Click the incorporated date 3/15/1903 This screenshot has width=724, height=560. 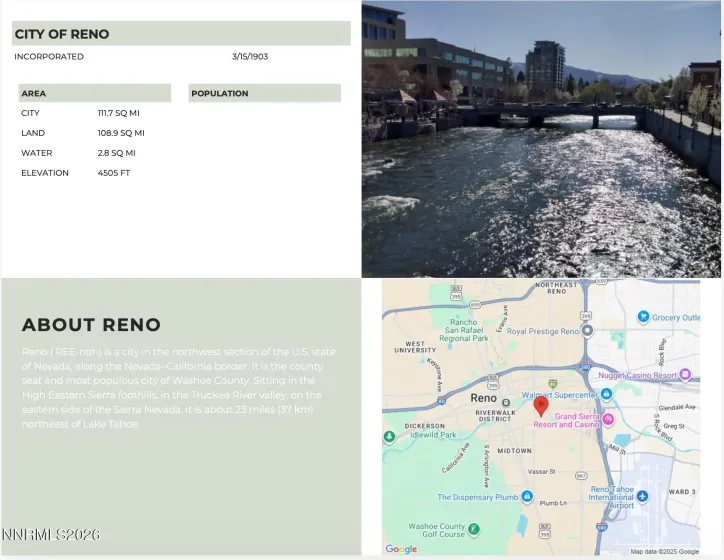point(250,56)
